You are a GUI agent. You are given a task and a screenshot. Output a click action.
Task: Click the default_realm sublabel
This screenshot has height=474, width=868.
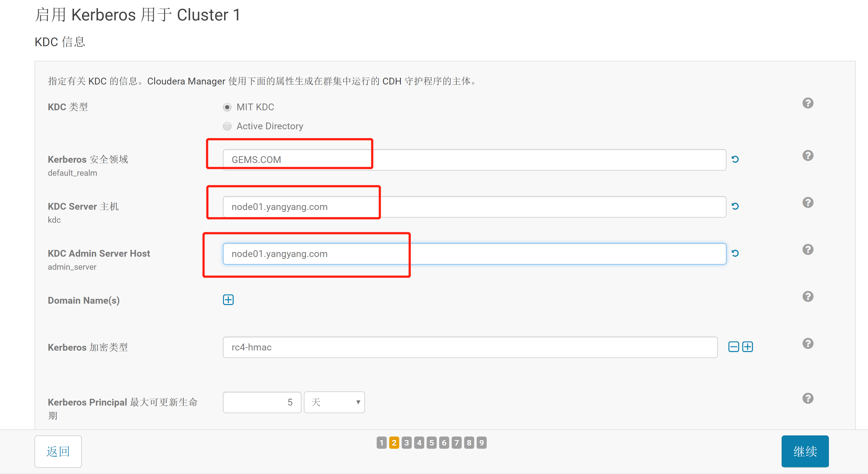[x=73, y=173]
